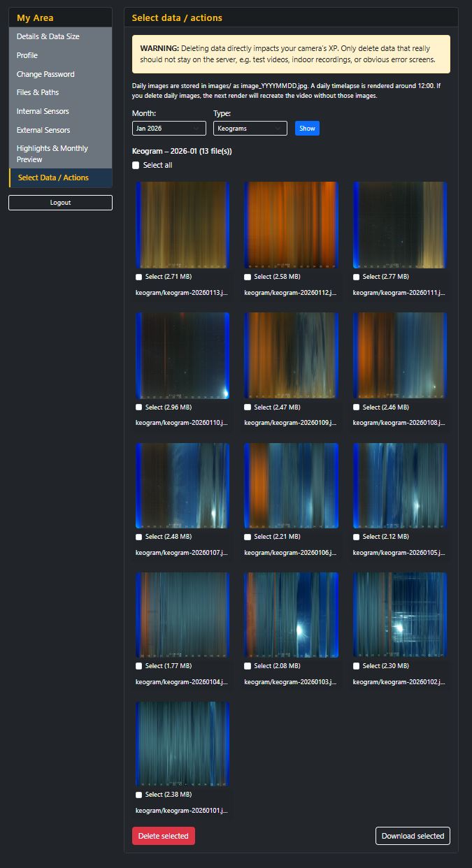The width and height of the screenshot is (472, 868).
Task: Go to Change Password page
Action: (60, 74)
